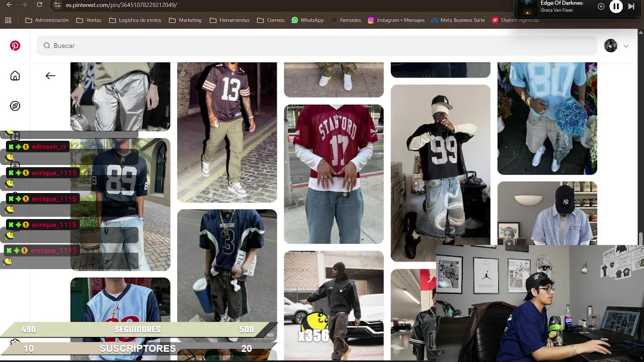Open the pin of the man in the NY cap
The image size is (644, 362).
coord(547,213)
